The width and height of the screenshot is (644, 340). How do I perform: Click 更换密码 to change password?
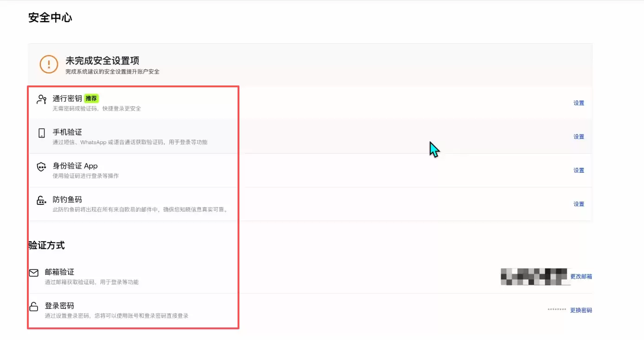coord(581,310)
